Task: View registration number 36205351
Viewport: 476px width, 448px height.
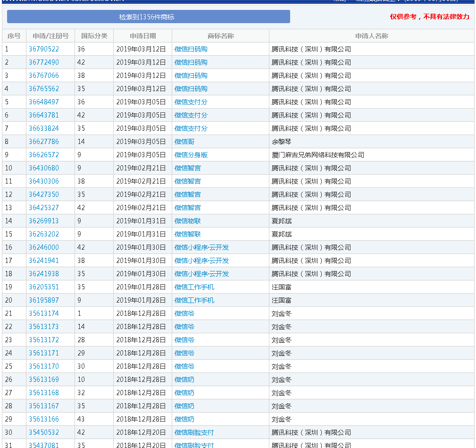Action: (x=44, y=287)
